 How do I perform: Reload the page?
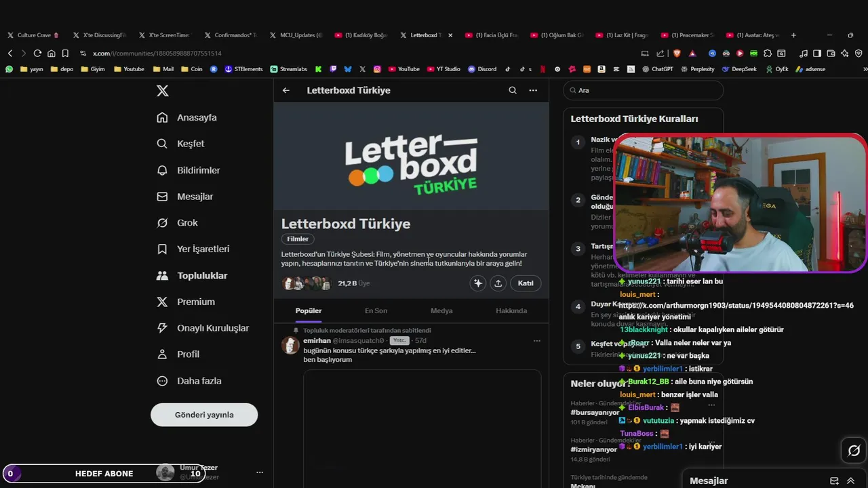[x=37, y=53]
